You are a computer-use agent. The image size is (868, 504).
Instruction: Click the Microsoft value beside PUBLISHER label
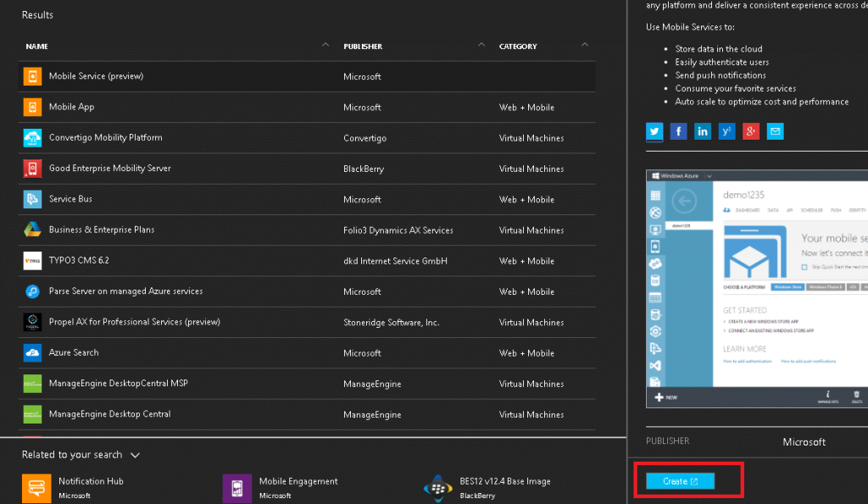804,442
